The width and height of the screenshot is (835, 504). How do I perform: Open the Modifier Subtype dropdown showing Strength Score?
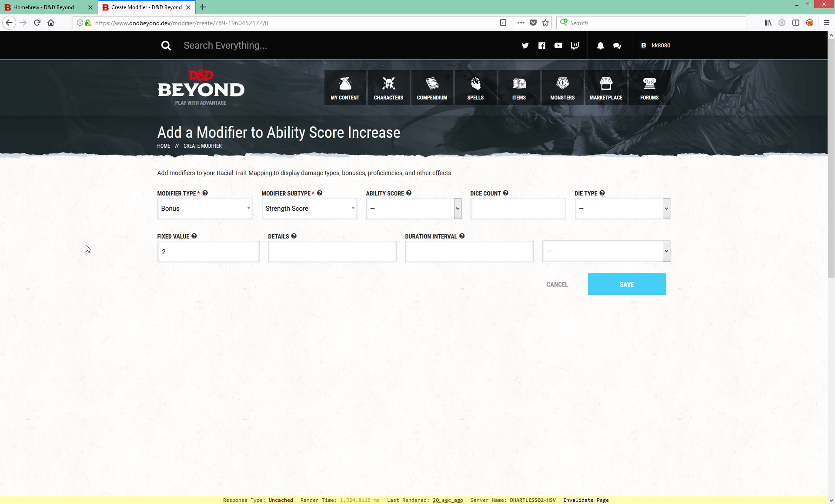(309, 209)
